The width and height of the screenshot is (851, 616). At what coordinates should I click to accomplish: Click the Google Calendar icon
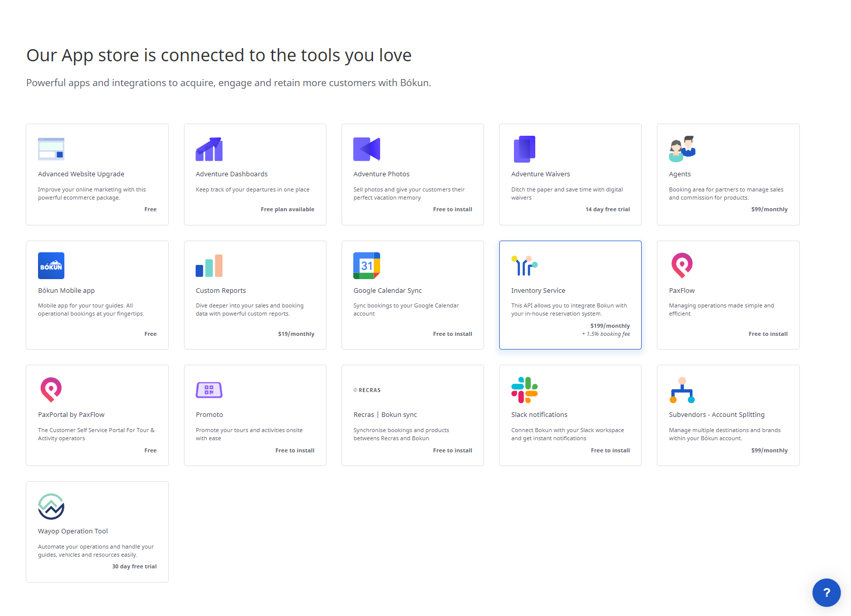[x=366, y=265]
